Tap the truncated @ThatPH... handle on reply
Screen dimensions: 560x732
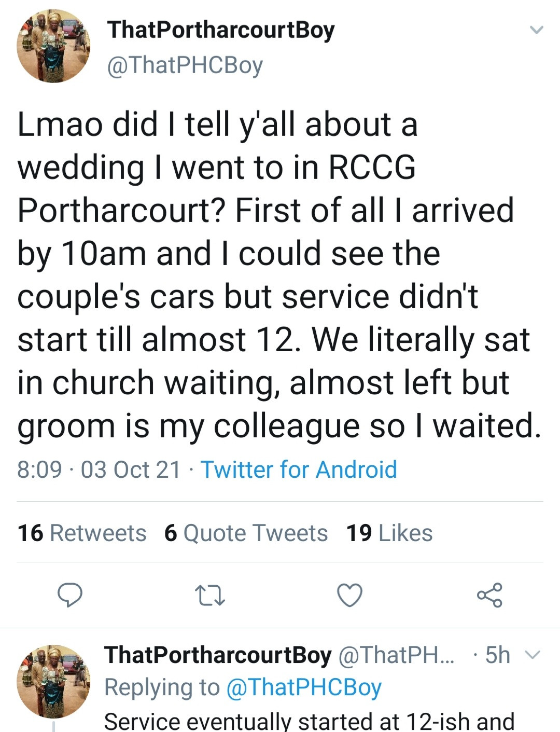pyautogui.click(x=396, y=655)
